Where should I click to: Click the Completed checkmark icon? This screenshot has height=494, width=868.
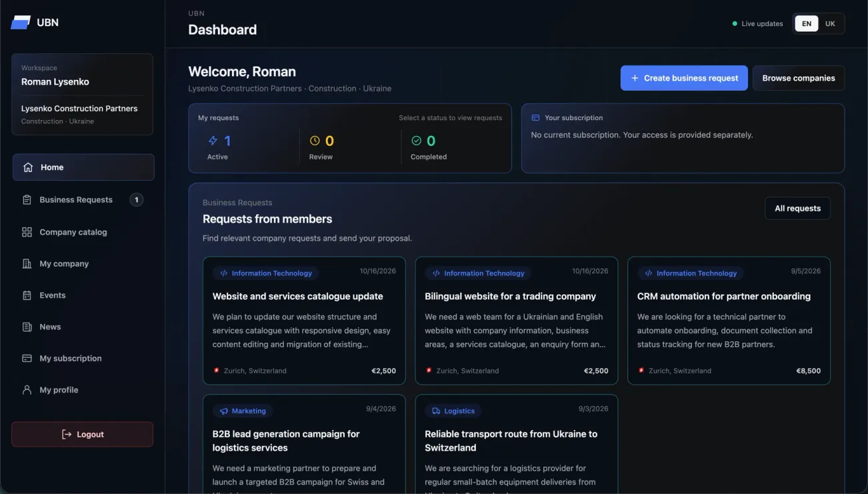point(417,141)
